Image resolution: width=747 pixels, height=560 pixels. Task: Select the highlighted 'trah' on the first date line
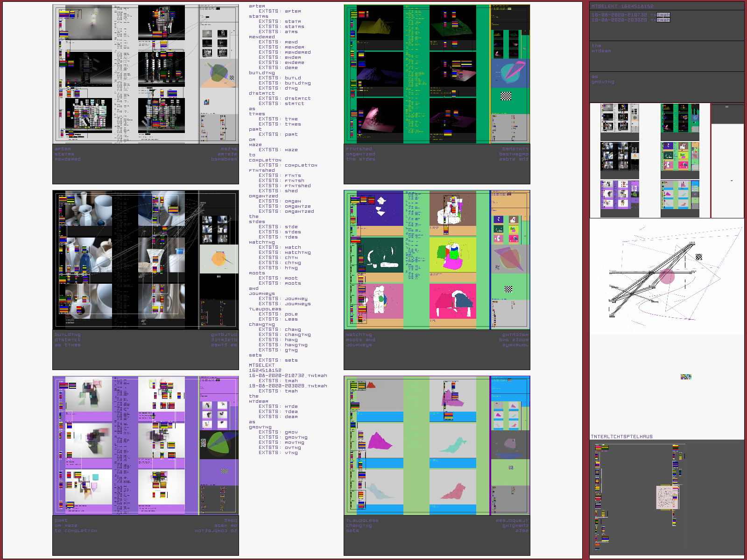point(663,15)
